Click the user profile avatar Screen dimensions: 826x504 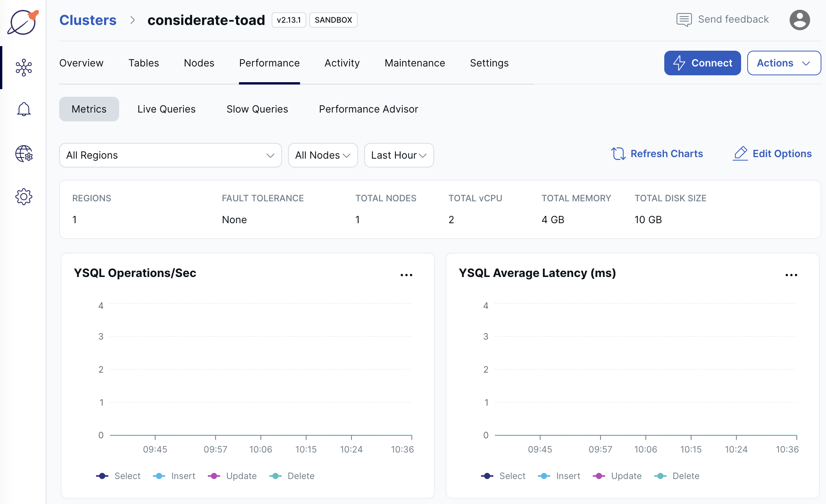(x=800, y=20)
